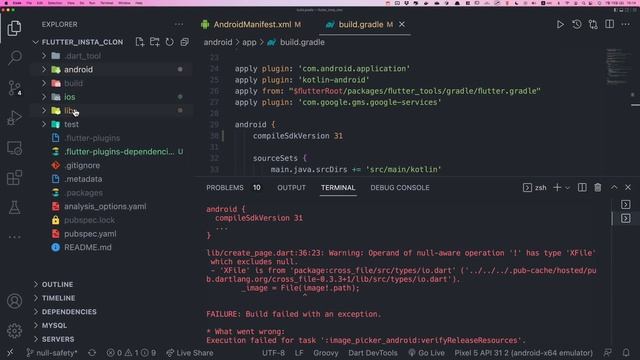Maximize the panel with up chevron

tap(614, 188)
